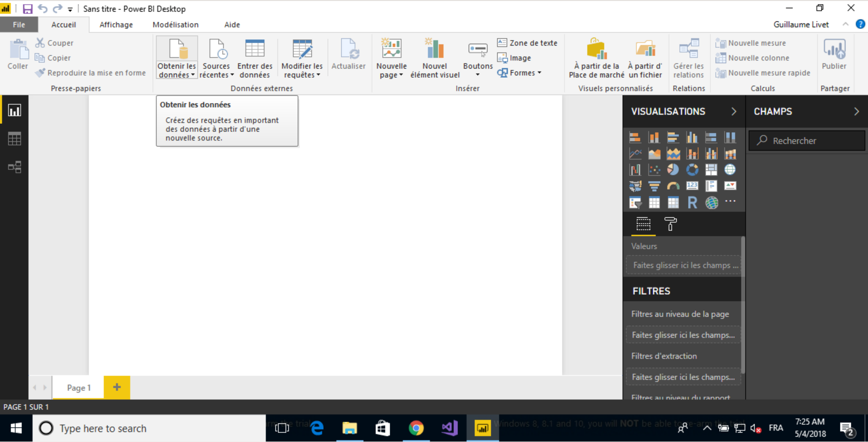
Task: Select the stacked column chart visual
Action: [x=654, y=137]
